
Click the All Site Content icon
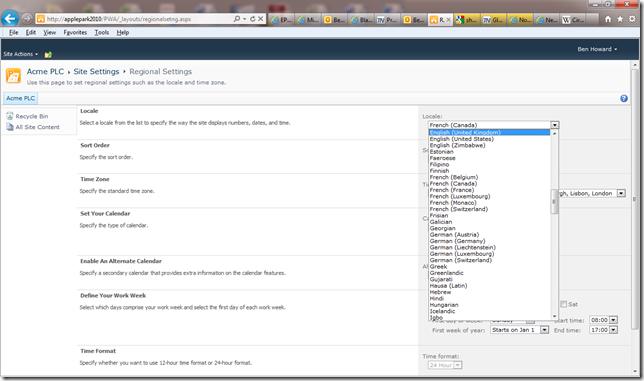click(10, 127)
